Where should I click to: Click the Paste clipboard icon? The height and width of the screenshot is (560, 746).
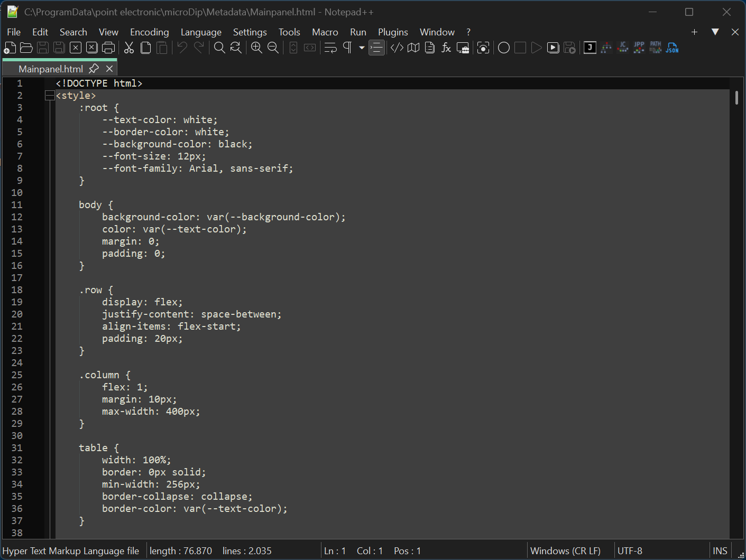(162, 48)
